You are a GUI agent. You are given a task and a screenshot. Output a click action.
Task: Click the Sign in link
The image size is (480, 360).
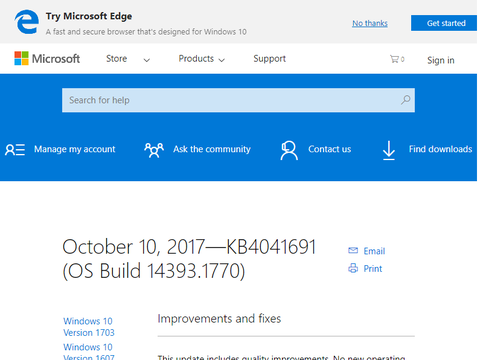[441, 60]
